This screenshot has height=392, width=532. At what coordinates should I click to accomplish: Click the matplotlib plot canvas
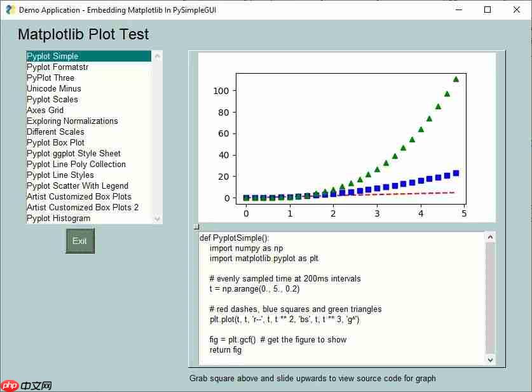click(347, 137)
